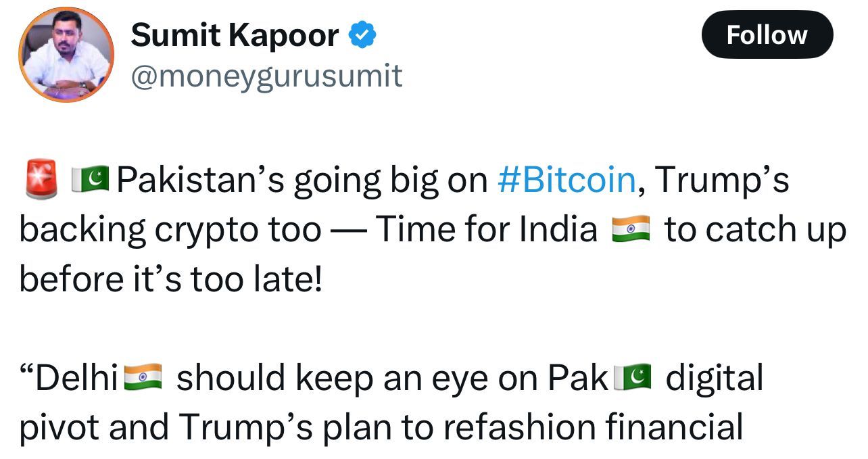Click the India flag next to "Delhi"
Viewport: 868px width, 459px height.
143,377
